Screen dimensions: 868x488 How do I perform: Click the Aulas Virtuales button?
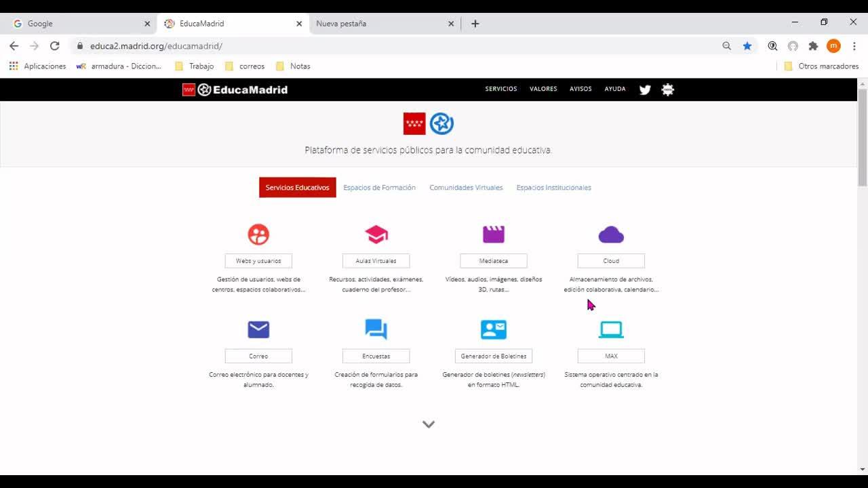click(376, 261)
